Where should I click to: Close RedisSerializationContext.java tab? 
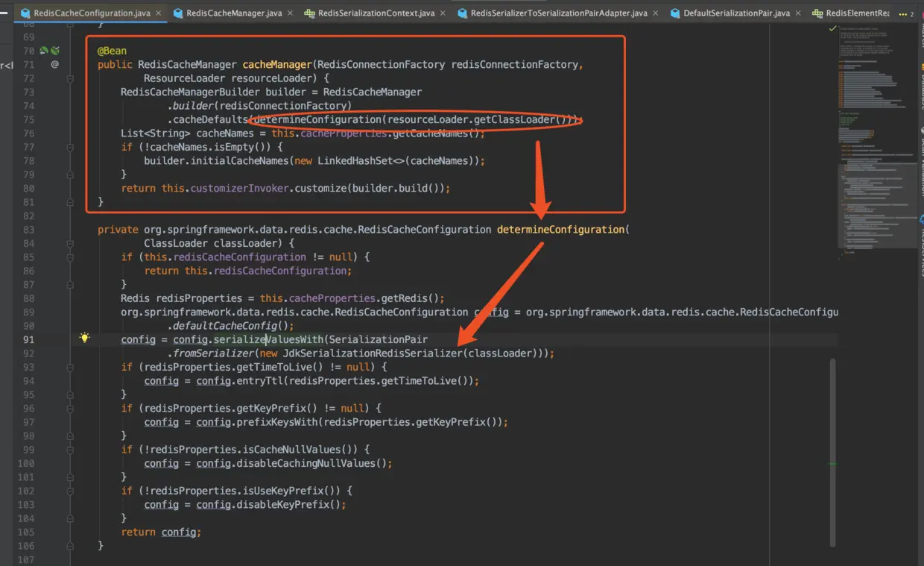pos(443,13)
